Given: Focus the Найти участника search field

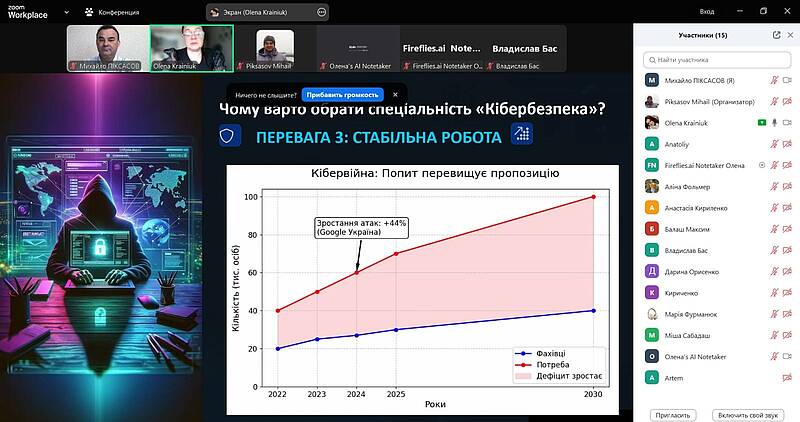Looking at the screenshot, I should [x=717, y=60].
